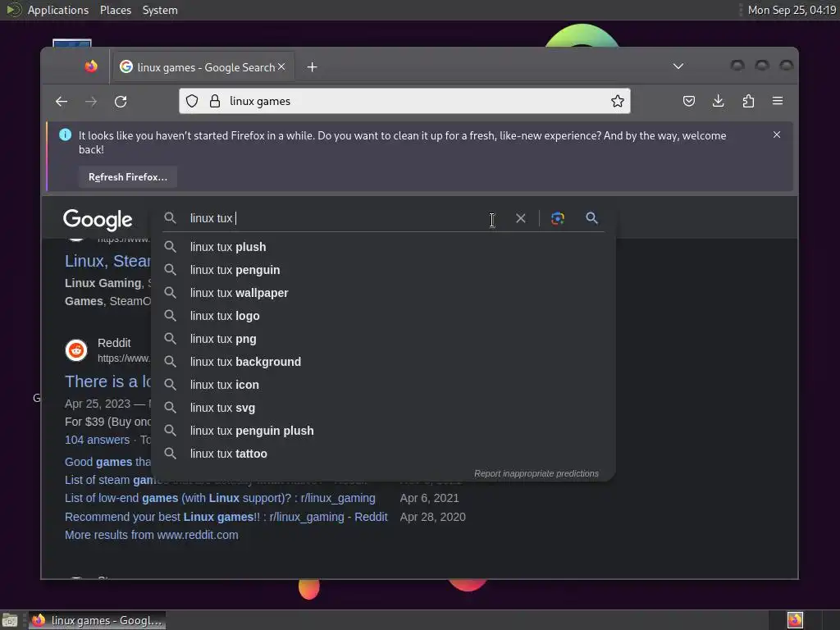The image size is (840, 630).
Task: Bookmark this page with the star icon
Action: click(617, 101)
